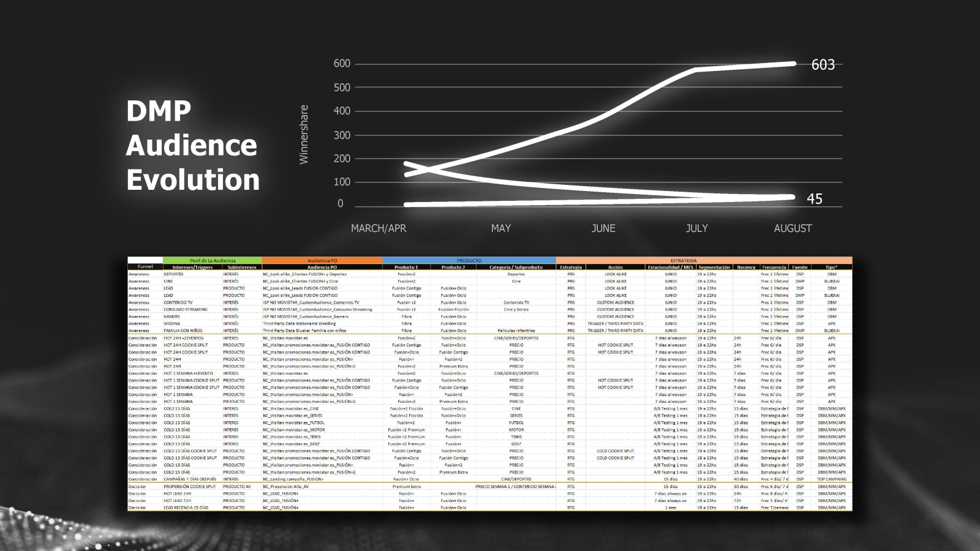The height and width of the screenshot is (551, 980).
Task: Click the 'JUNE' month axis label
Action: (x=603, y=228)
